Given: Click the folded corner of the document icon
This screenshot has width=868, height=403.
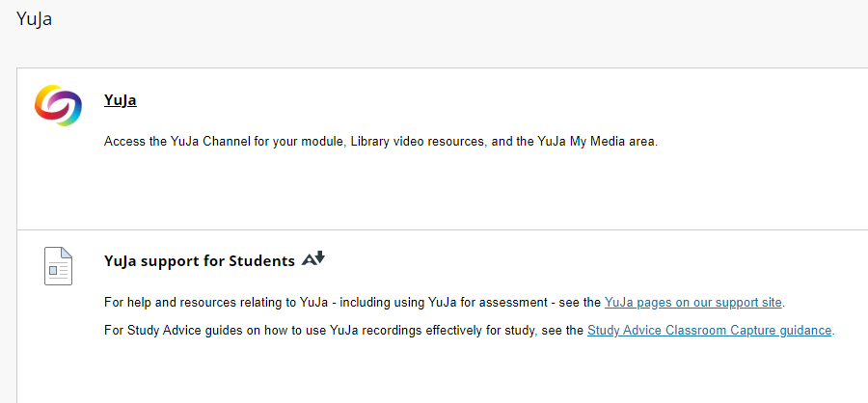Looking at the screenshot, I should tap(67, 253).
